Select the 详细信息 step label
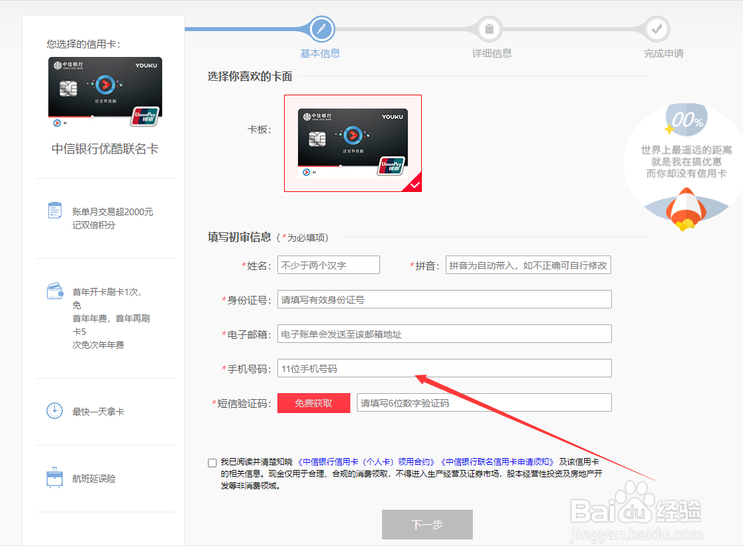This screenshot has width=743, height=560. 492,54
